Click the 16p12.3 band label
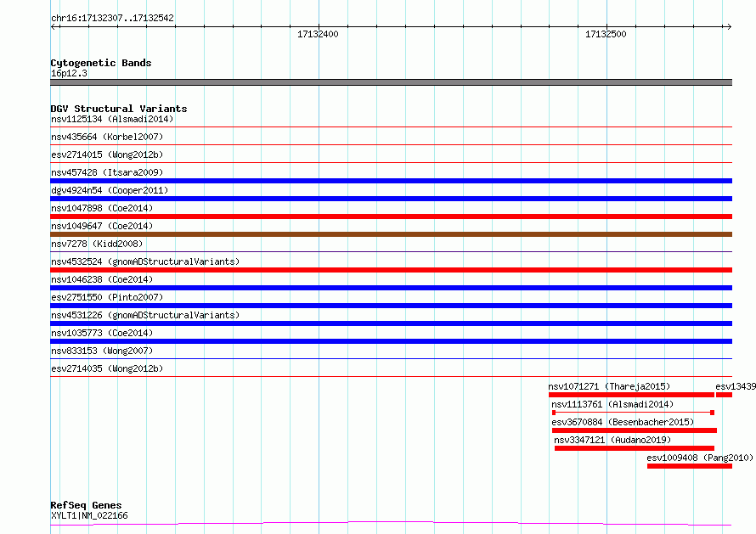Image resolution: width=756 pixels, height=534 pixels. pos(69,73)
